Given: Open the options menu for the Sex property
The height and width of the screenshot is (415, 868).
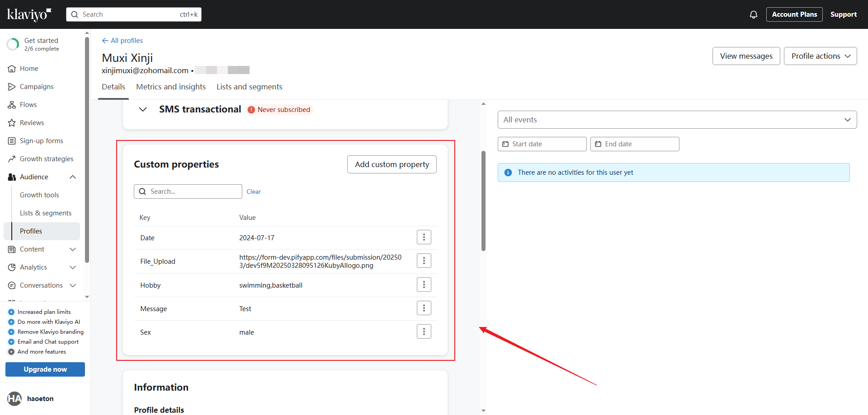Looking at the screenshot, I should 424,331.
